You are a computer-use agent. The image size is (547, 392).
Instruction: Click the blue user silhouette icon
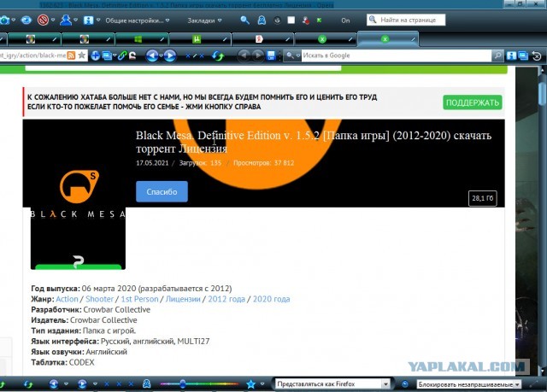click(65, 20)
